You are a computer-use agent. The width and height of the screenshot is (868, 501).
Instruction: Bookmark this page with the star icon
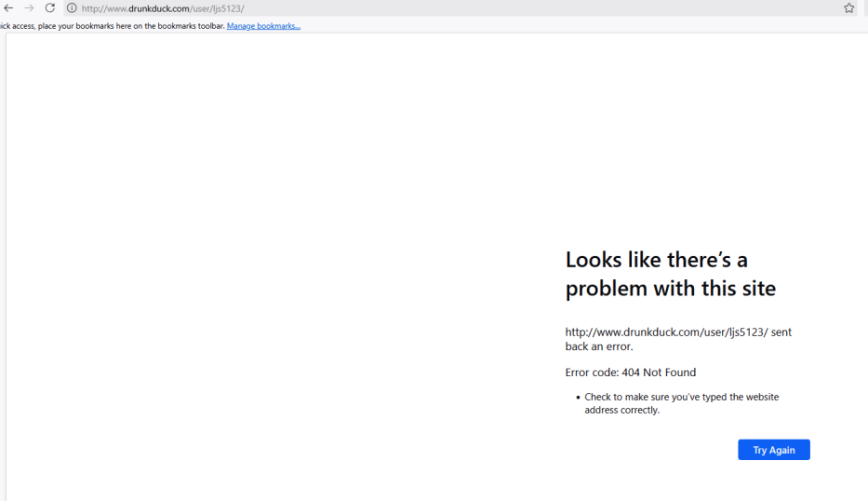click(x=848, y=8)
